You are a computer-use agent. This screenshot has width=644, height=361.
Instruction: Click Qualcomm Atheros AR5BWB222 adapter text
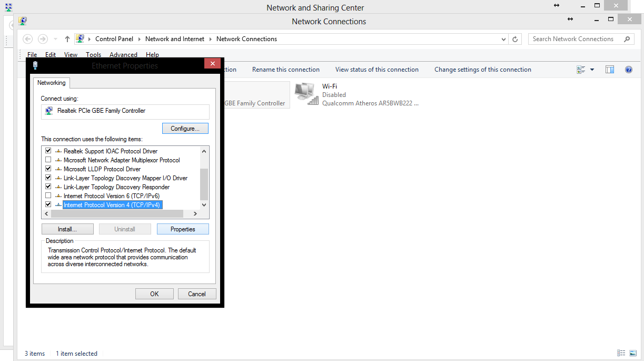pyautogui.click(x=371, y=103)
